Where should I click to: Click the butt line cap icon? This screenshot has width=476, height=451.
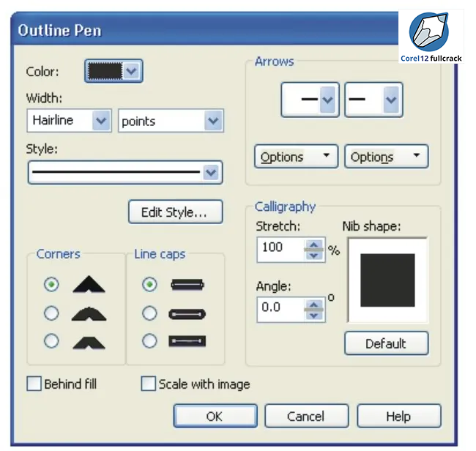[x=187, y=285]
